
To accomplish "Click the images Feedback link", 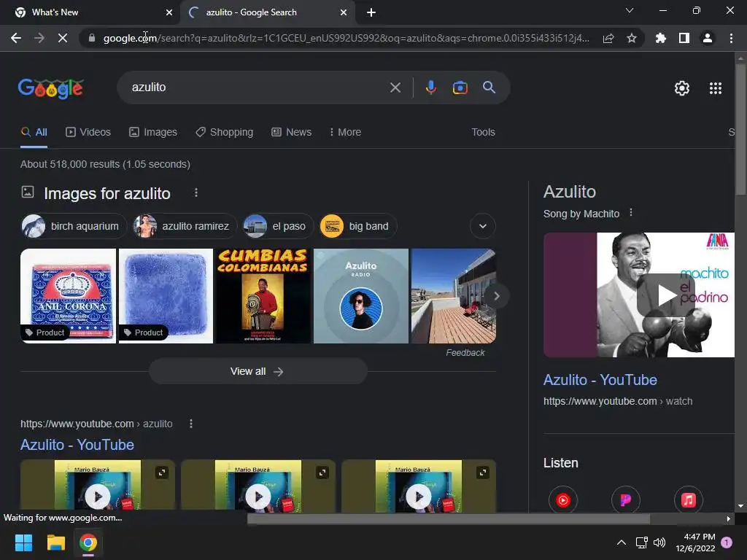I will tap(465, 352).
